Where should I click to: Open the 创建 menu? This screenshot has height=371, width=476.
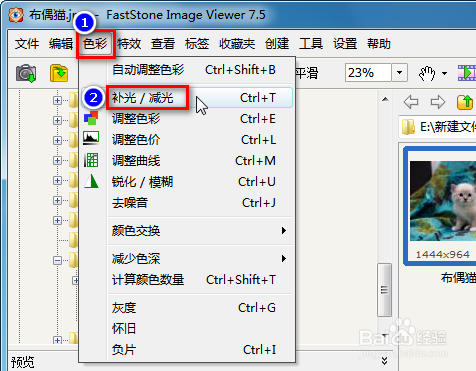pos(277,44)
